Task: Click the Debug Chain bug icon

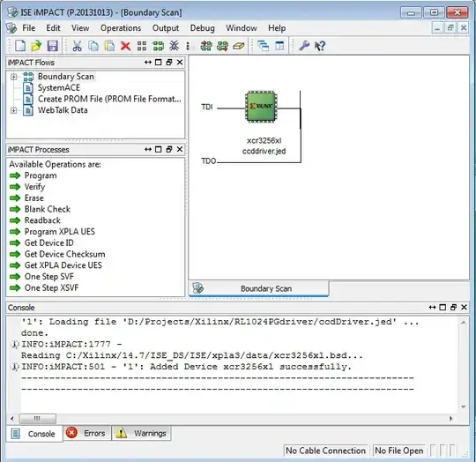Action: (174, 46)
